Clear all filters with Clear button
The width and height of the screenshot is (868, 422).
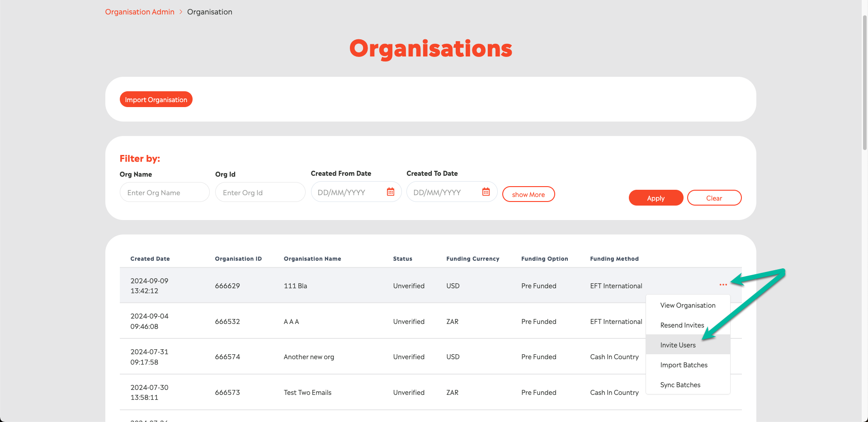click(714, 198)
